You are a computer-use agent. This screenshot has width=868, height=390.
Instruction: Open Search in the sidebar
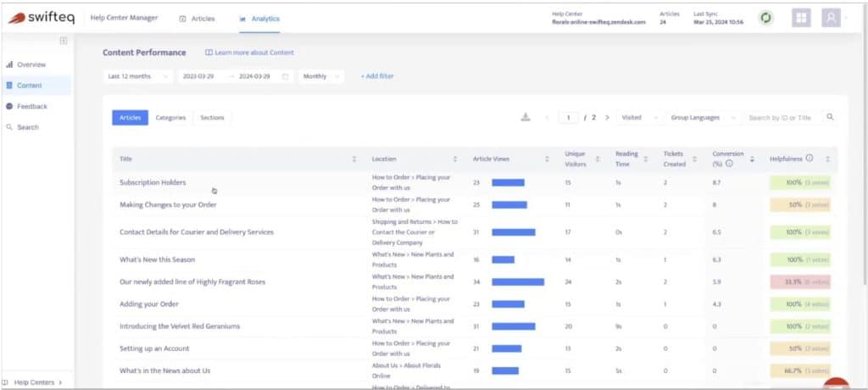tap(36, 127)
